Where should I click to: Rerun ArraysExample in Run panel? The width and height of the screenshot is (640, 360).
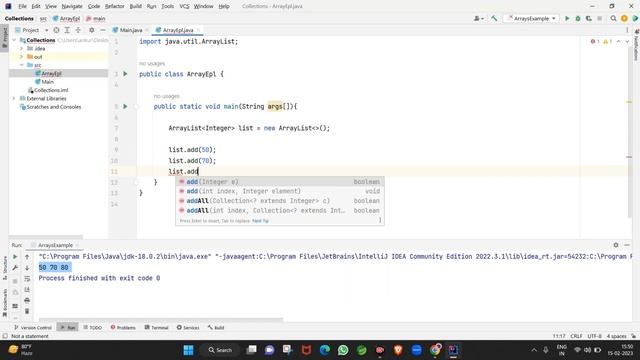tap(15, 257)
